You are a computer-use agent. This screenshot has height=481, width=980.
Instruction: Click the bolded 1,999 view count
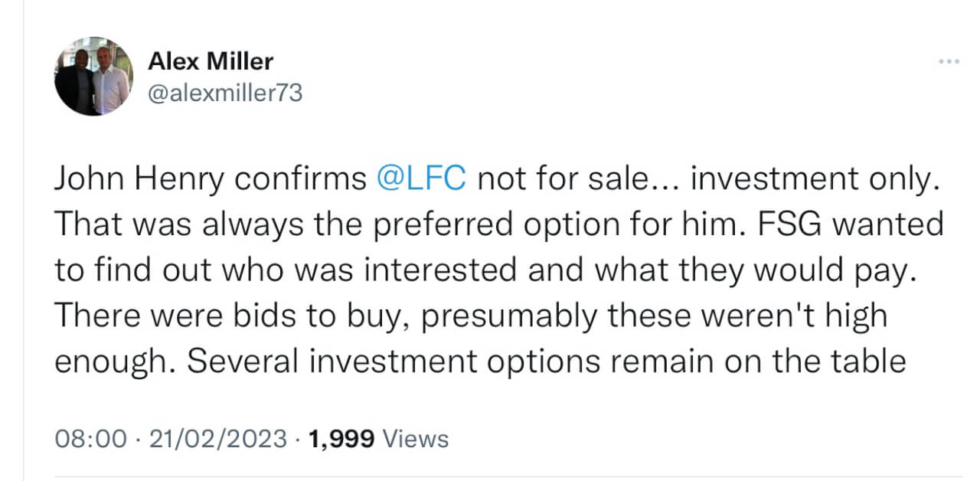pos(342,438)
